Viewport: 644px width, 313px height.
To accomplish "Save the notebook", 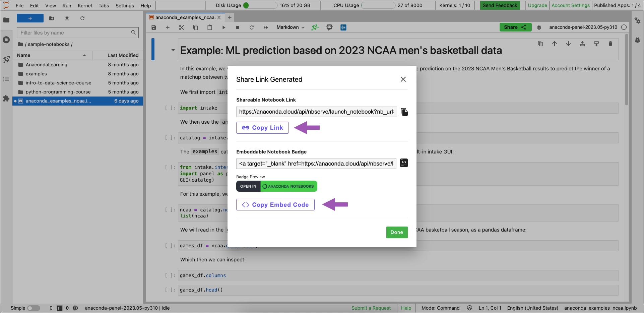I will [154, 27].
